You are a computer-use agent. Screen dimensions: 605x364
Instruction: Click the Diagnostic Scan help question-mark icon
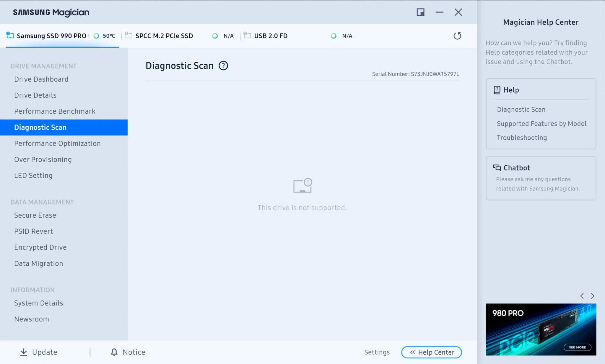point(223,66)
